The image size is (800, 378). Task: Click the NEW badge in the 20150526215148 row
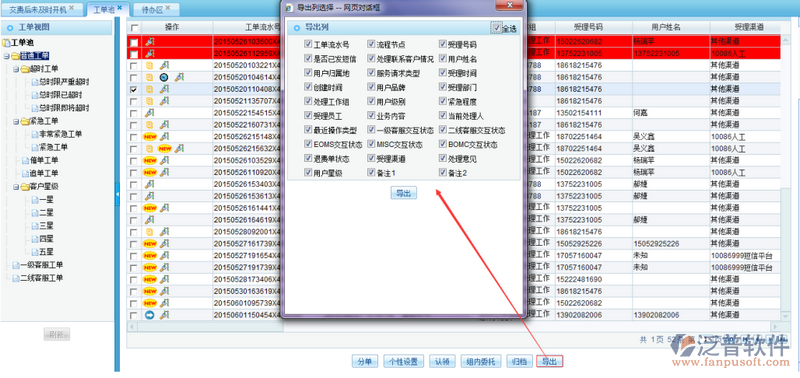pyautogui.click(x=150, y=137)
